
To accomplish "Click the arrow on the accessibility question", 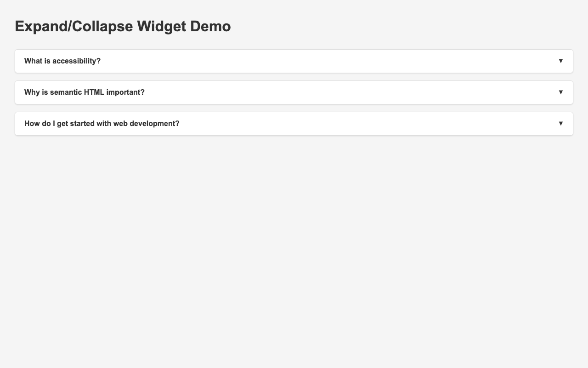I will (x=560, y=60).
